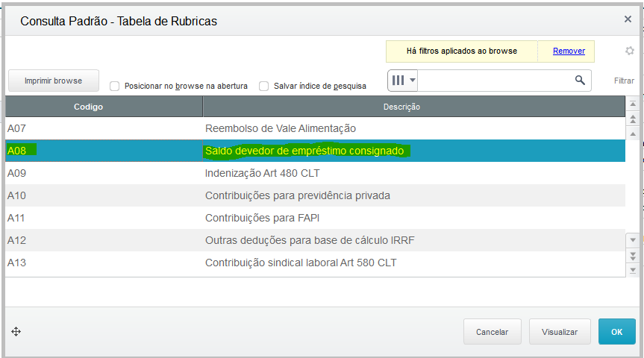The image size is (644, 358).
Task: Enable Posicionar no browse na abertura
Action: pyautogui.click(x=115, y=86)
